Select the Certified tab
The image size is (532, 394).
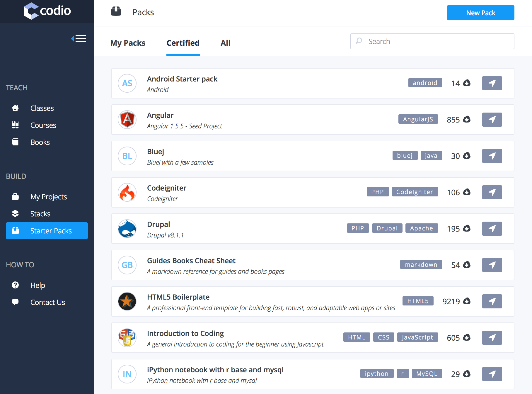tap(183, 43)
